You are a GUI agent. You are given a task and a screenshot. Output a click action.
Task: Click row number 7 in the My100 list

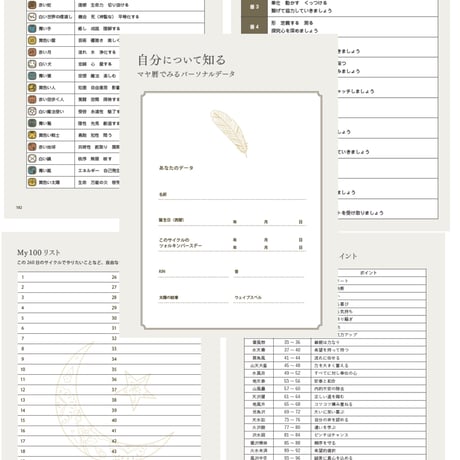click(x=23, y=339)
